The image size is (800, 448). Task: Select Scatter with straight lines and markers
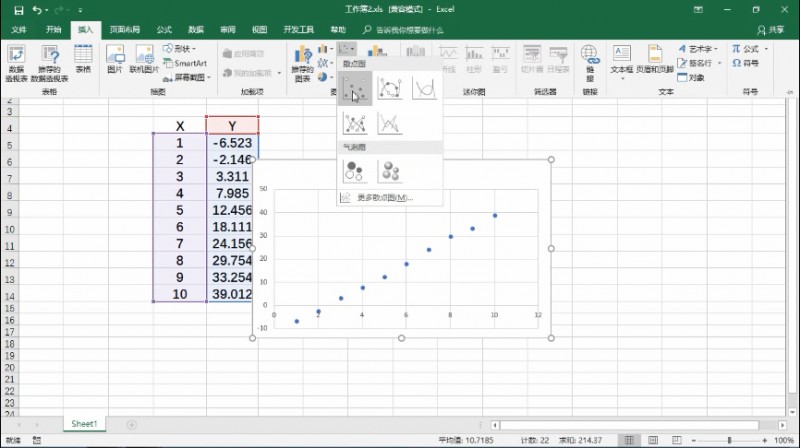[x=355, y=123]
